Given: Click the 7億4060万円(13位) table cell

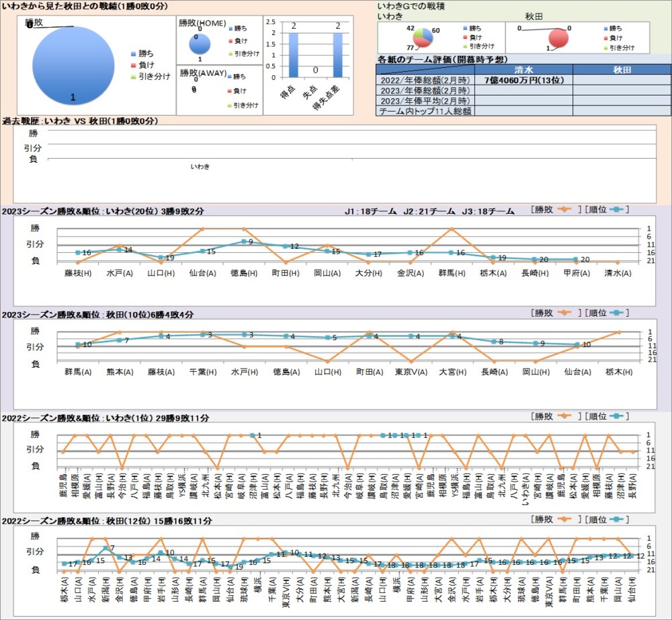Looking at the screenshot, I should pos(523,80).
